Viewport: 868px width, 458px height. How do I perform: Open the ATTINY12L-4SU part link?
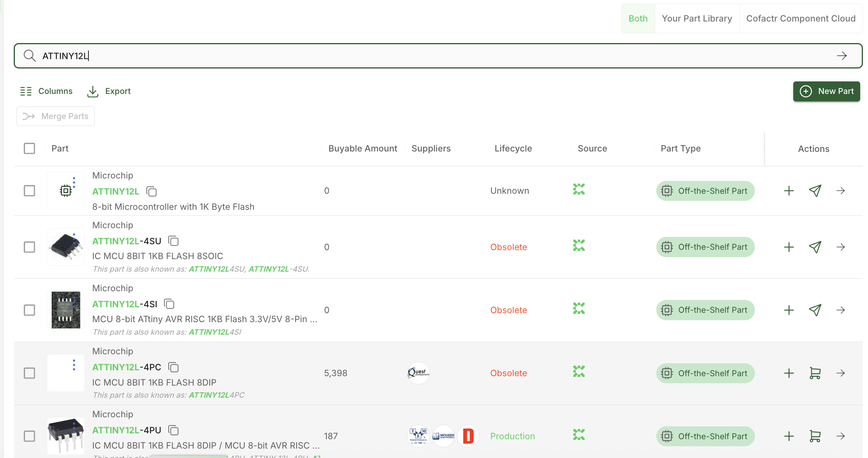coord(127,241)
